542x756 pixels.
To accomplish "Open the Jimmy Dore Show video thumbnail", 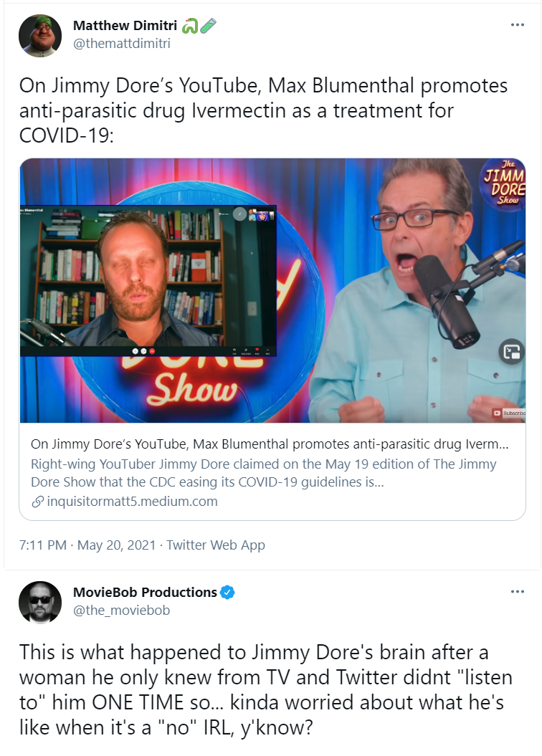I will click(272, 291).
